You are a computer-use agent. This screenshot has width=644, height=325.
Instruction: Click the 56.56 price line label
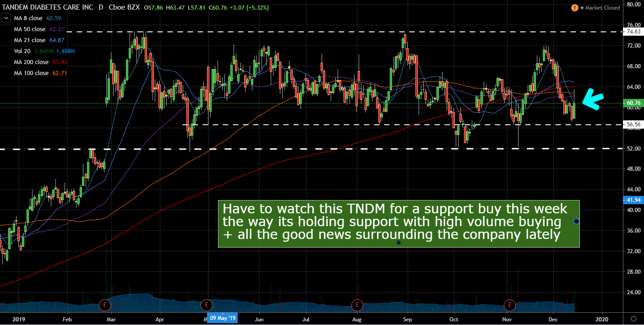(x=633, y=124)
